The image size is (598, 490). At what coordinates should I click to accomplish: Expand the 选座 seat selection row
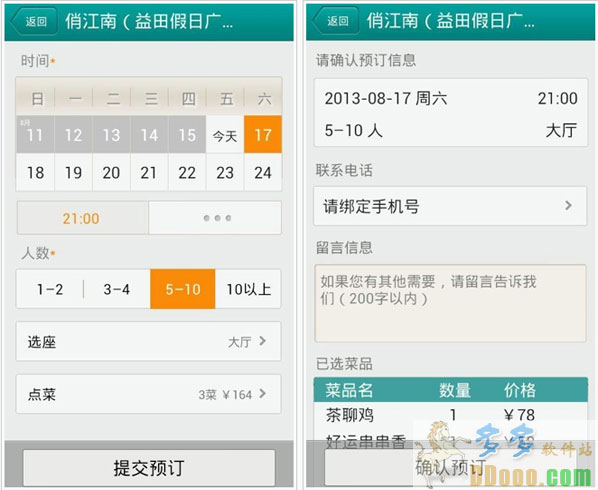click(148, 341)
